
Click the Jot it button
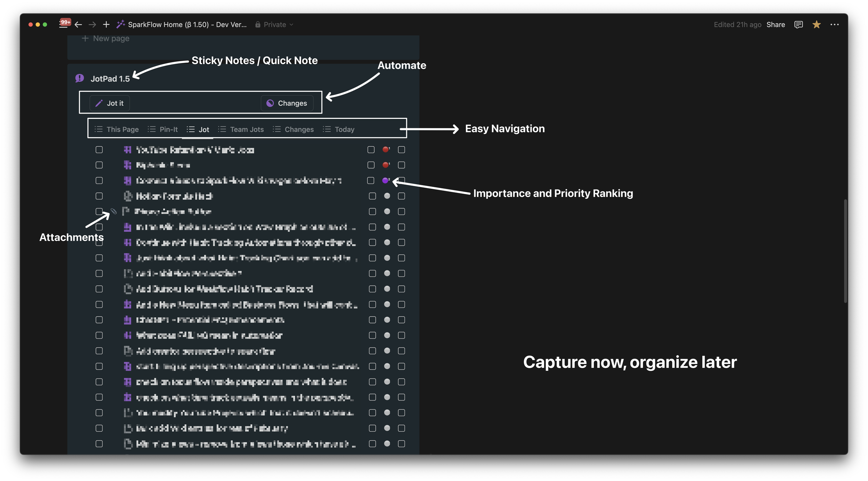coord(110,103)
